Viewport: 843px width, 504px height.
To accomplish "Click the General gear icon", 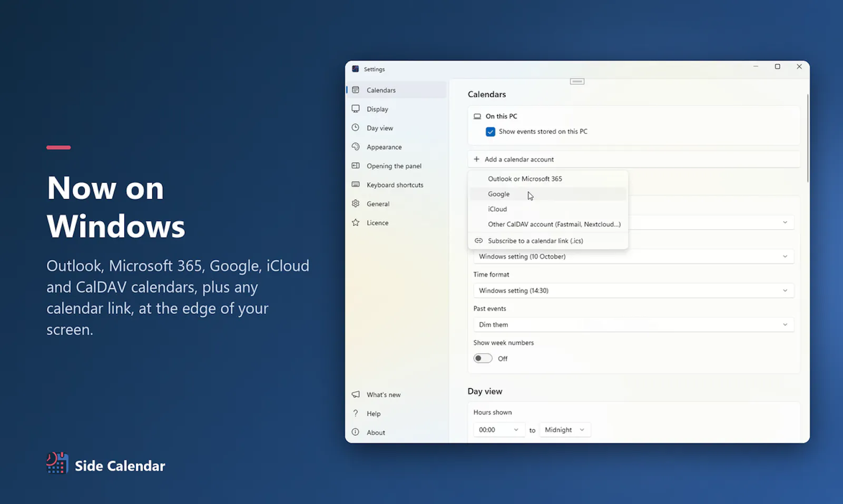I will coord(356,204).
